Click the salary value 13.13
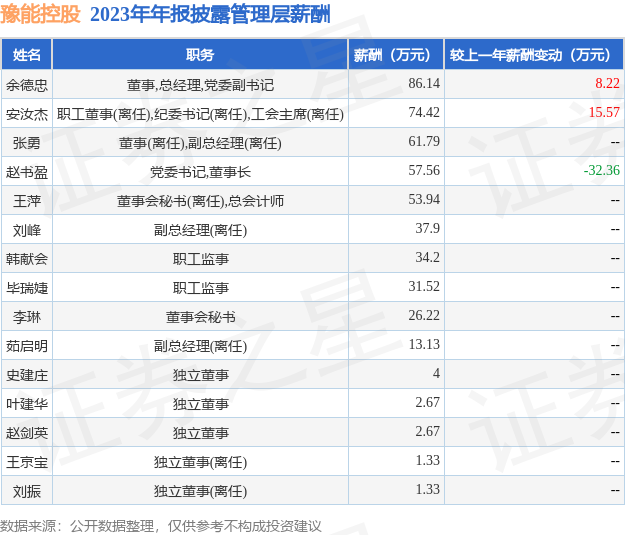The height and width of the screenshot is (535, 625). pos(424,344)
